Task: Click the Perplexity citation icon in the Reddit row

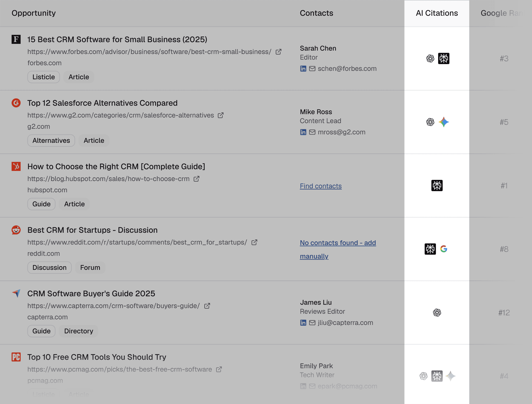Action: click(430, 249)
